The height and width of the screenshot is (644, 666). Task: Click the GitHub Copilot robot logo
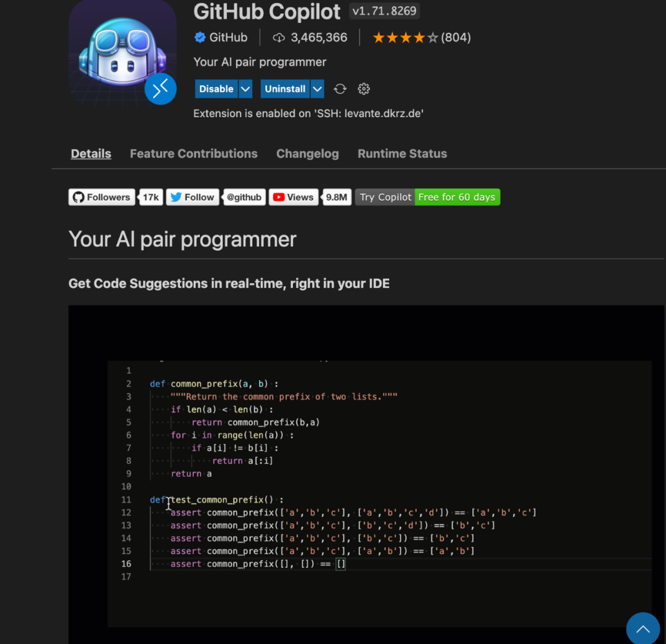tap(122, 52)
